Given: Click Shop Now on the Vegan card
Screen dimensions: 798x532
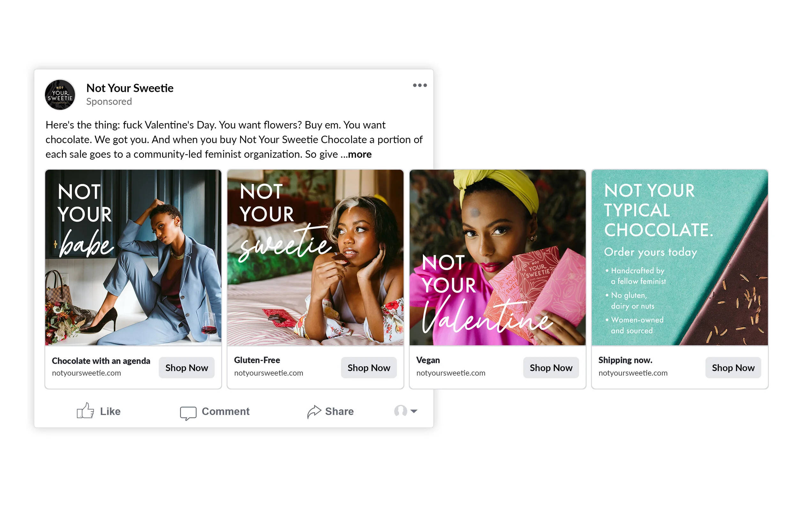Looking at the screenshot, I should point(551,368).
